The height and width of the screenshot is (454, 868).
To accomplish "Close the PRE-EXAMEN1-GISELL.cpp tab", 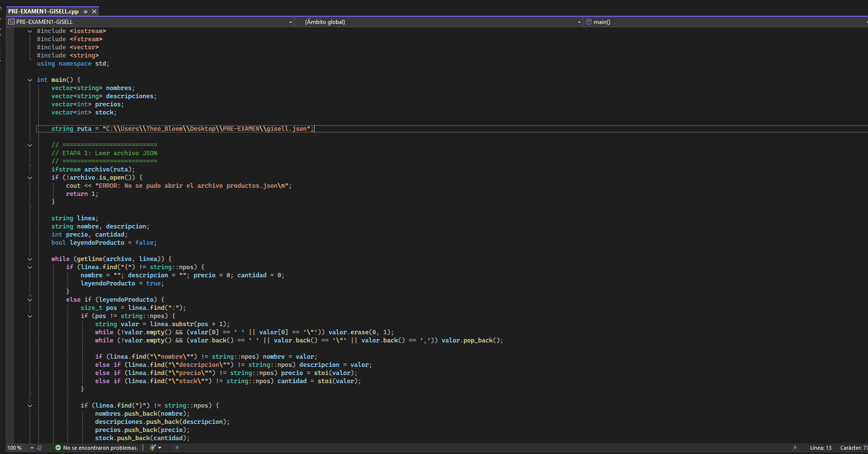I will (x=94, y=11).
